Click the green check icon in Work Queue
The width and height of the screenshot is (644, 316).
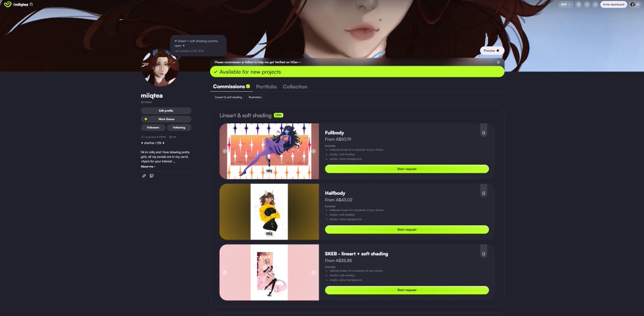146,119
